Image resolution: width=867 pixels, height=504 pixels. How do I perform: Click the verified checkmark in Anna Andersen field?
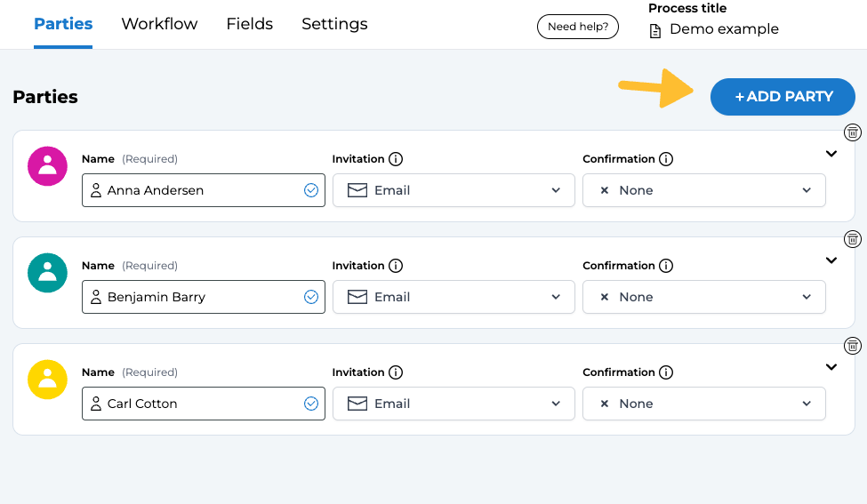pos(311,190)
